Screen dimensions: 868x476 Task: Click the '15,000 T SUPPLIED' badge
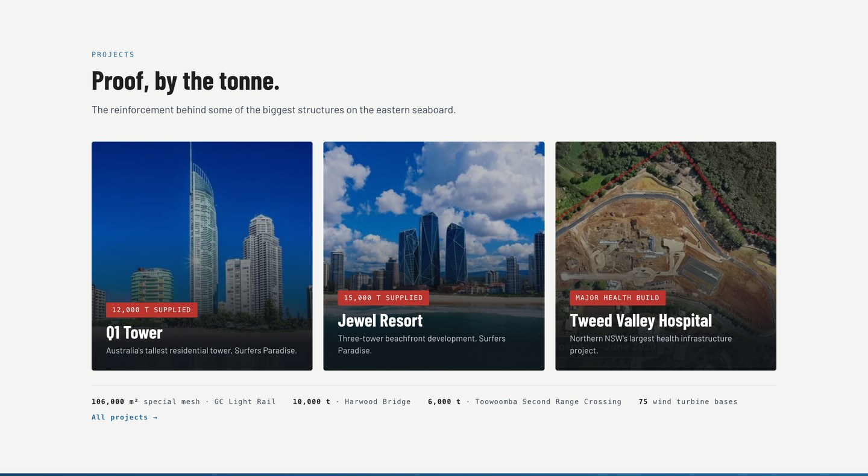click(383, 298)
